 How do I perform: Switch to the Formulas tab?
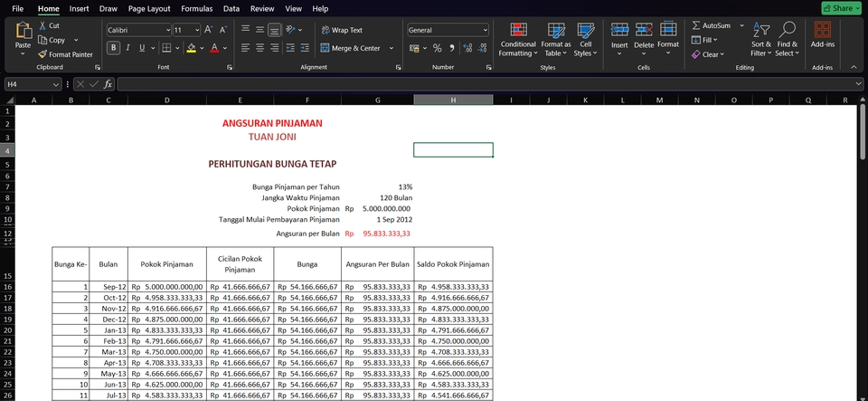196,8
